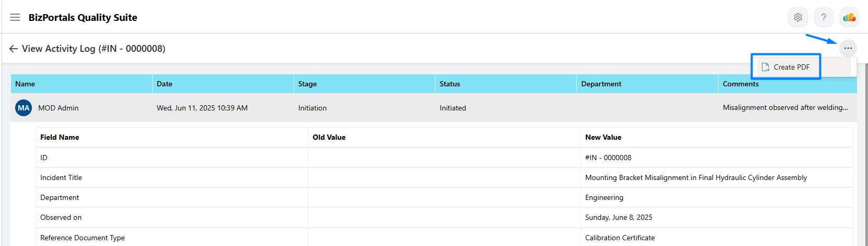868x246 pixels.
Task: Click the Department column header
Action: [x=647, y=84]
